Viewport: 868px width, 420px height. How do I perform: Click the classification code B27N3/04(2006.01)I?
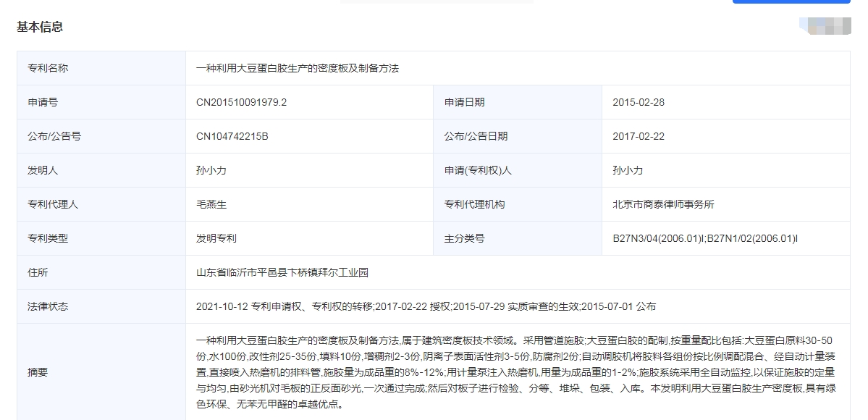657,238
